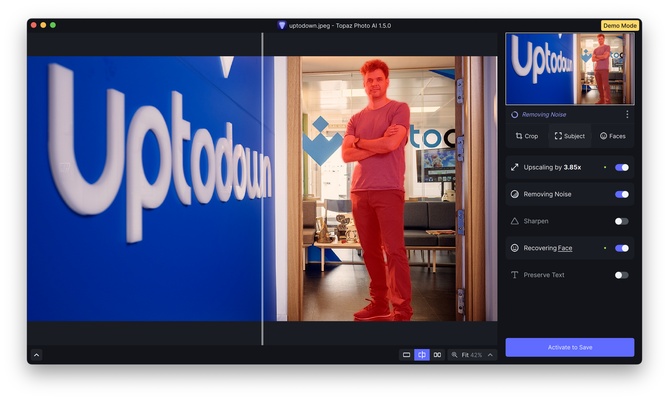Click the Subject selection button

pos(570,136)
